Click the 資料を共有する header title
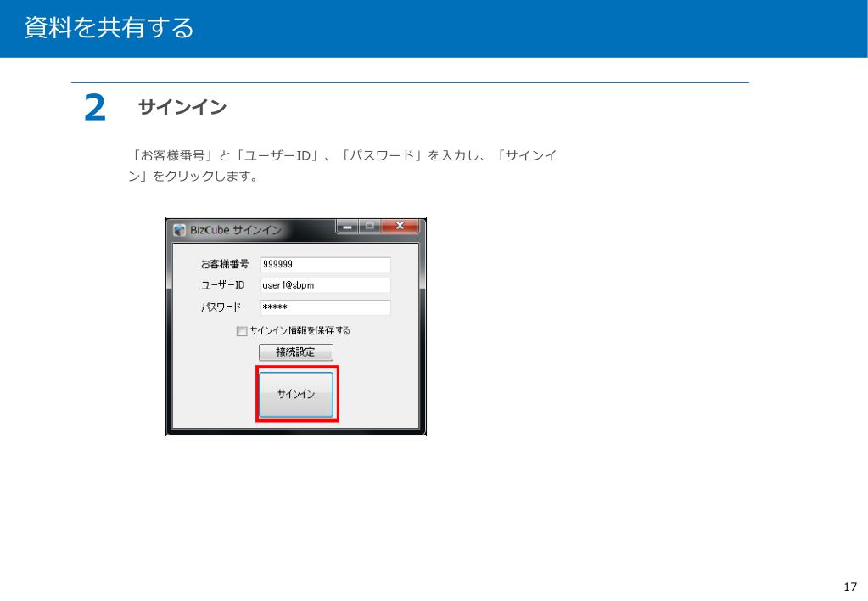This screenshot has height=601, width=868. [109, 28]
